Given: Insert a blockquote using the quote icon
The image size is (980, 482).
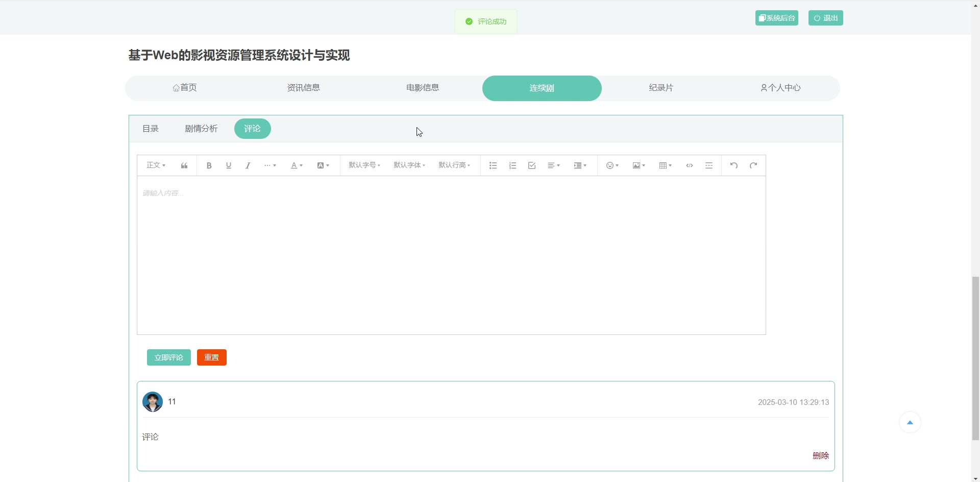Looking at the screenshot, I should [184, 165].
